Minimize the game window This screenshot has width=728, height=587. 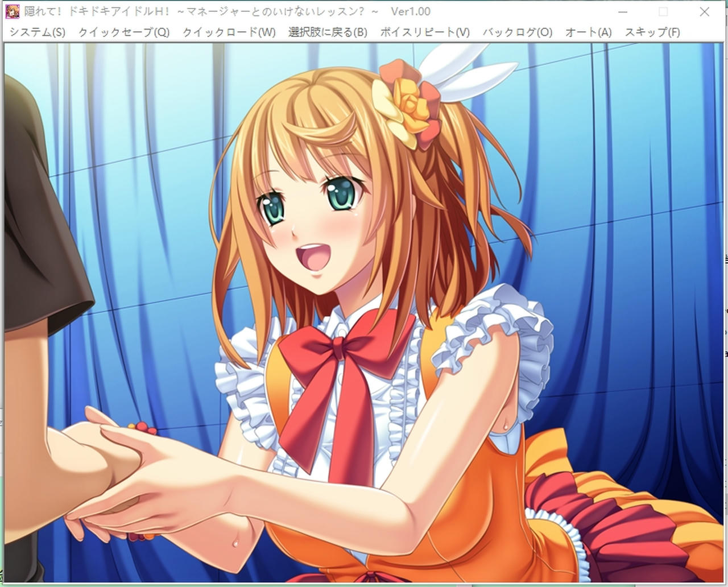coord(622,11)
